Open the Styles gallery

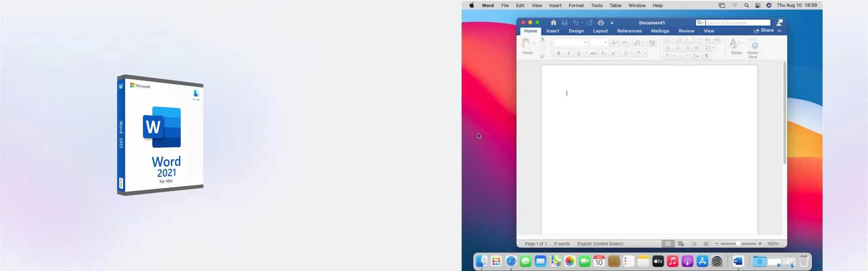coord(736,46)
